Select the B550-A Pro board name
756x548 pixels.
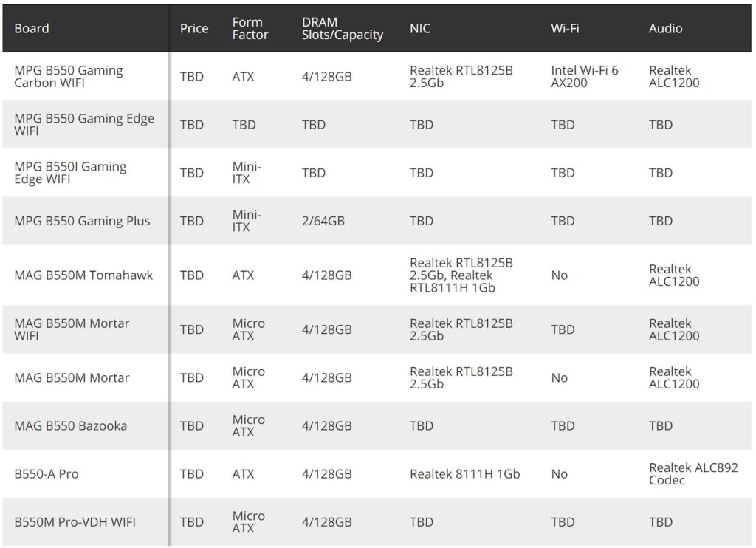tap(47, 474)
